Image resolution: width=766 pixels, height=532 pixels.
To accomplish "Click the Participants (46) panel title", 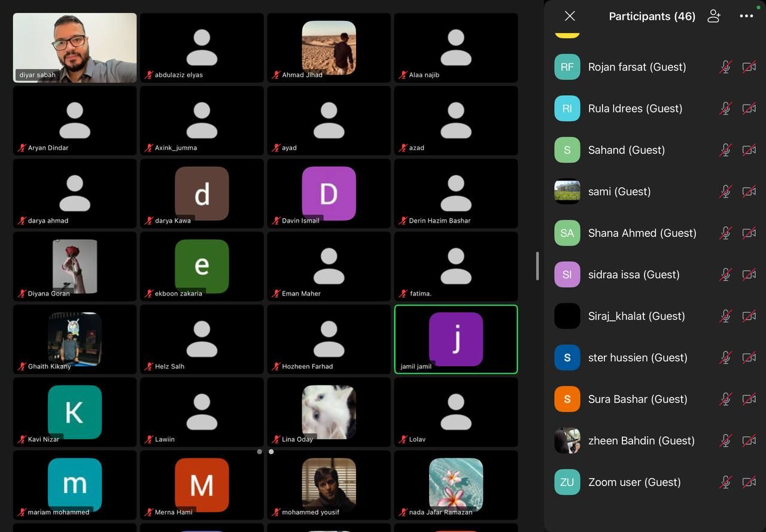I will tap(652, 16).
